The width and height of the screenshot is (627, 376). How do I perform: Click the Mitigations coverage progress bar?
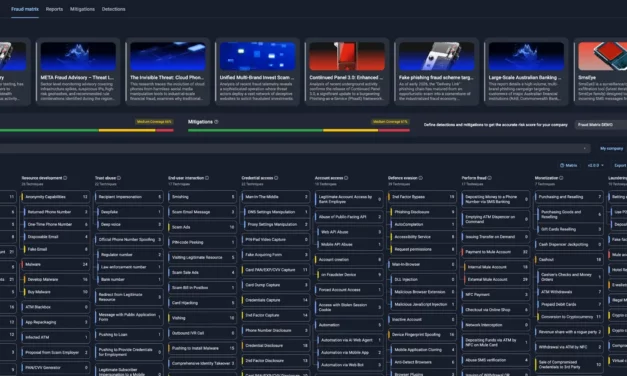(x=299, y=130)
